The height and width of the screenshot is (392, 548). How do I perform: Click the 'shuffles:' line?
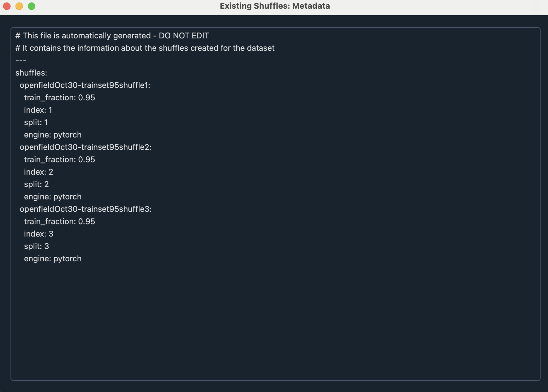tap(31, 73)
